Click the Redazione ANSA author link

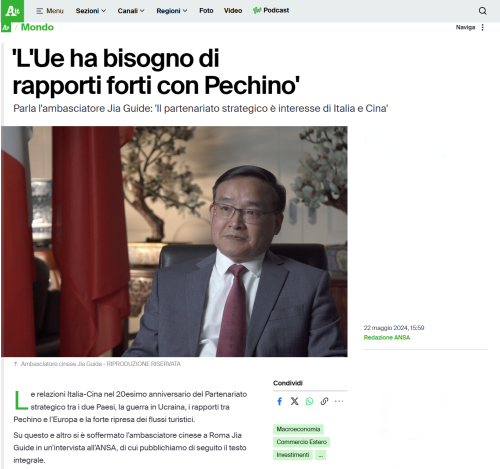(x=387, y=338)
